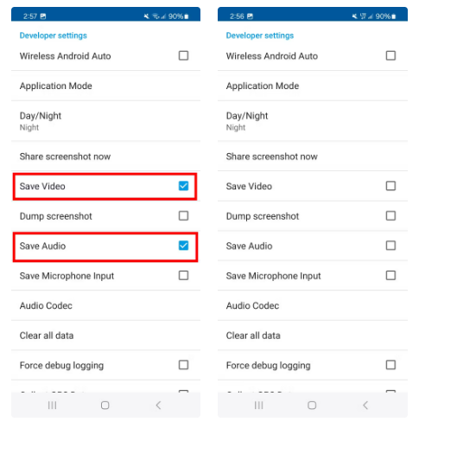The width and height of the screenshot is (476, 454).
Task: Toggle Force debug logging in right screen
Action: coord(390,365)
